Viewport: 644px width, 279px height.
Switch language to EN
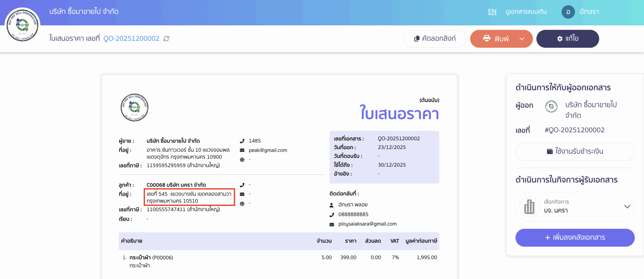coord(492,12)
